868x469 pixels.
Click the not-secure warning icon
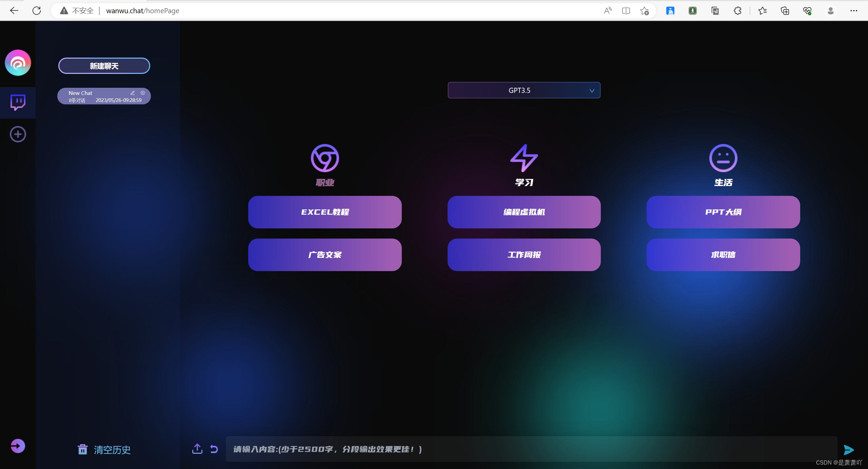[x=64, y=11]
